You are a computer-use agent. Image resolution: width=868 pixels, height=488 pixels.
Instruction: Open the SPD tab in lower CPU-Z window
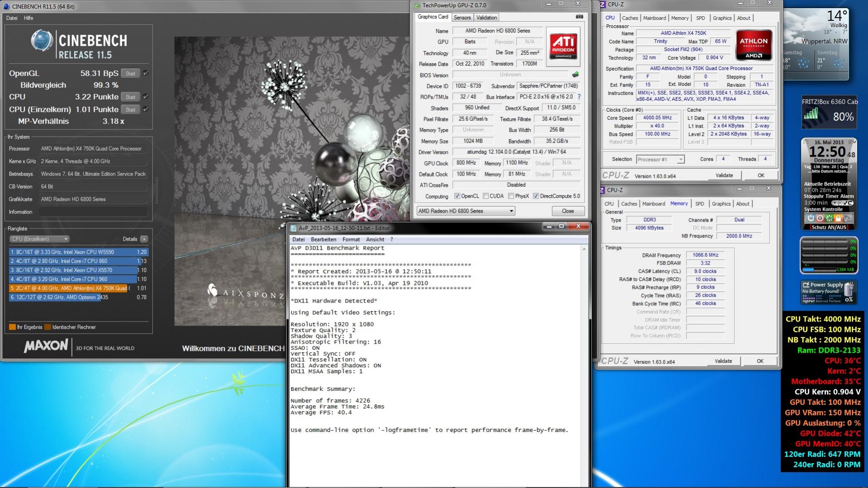coord(700,204)
